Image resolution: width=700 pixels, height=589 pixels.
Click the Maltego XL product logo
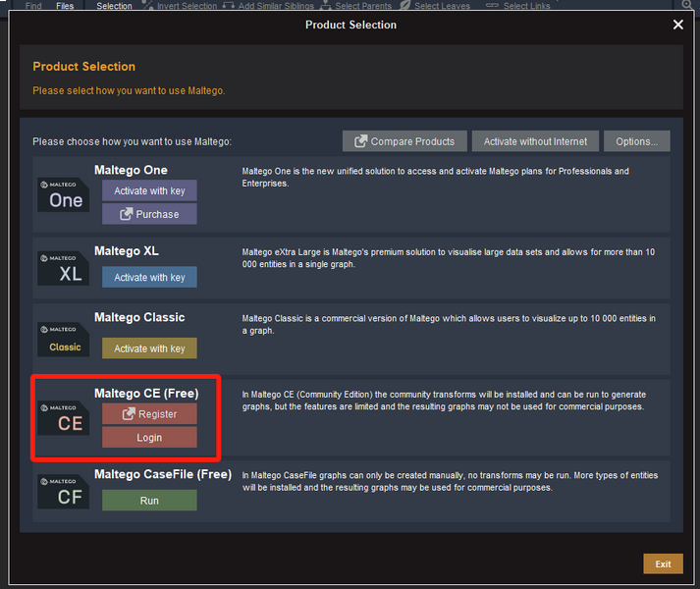[x=64, y=268]
